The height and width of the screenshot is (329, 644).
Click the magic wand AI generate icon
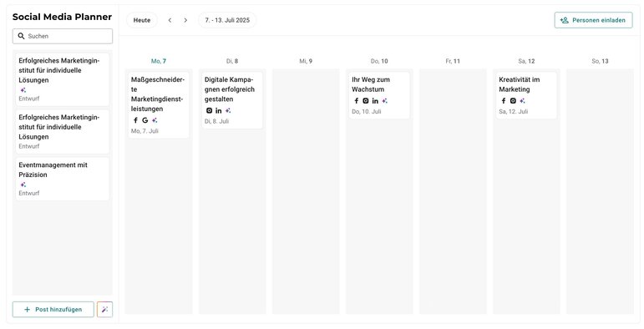pos(104,309)
